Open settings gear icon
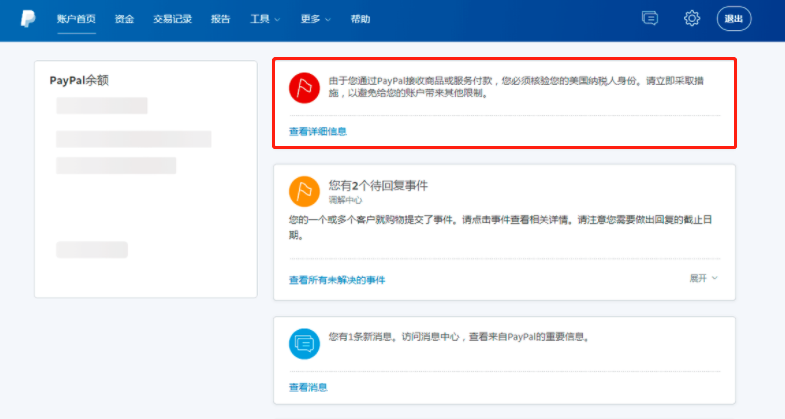This screenshot has height=419, width=785. pyautogui.click(x=692, y=19)
